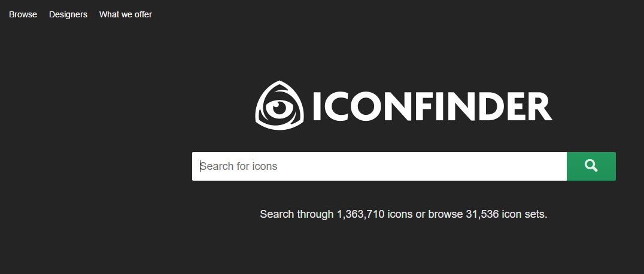The width and height of the screenshot is (644, 274).
Task: Click the Iconfinder eye logo icon
Action: [x=280, y=106]
